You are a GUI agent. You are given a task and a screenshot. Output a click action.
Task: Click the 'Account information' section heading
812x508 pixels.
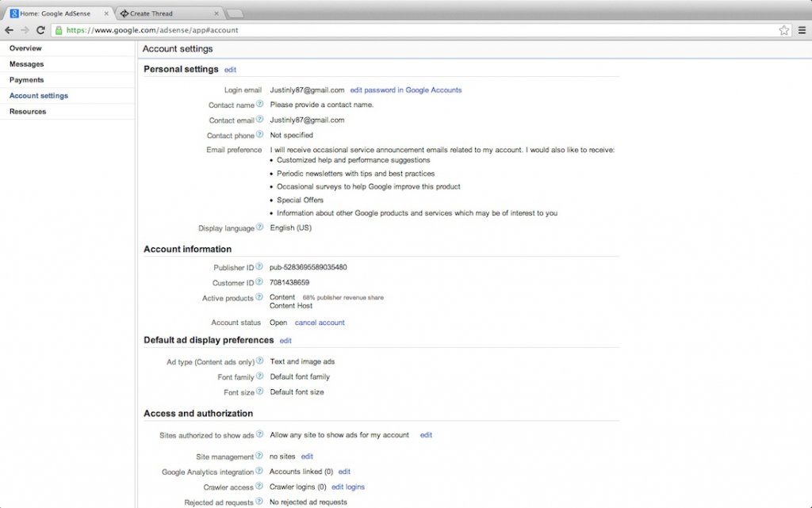[187, 249]
